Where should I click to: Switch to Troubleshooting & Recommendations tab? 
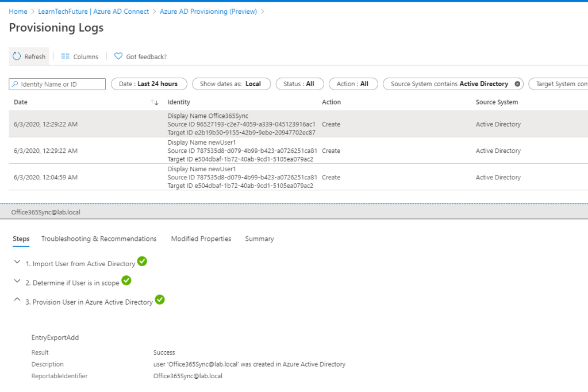coord(99,239)
